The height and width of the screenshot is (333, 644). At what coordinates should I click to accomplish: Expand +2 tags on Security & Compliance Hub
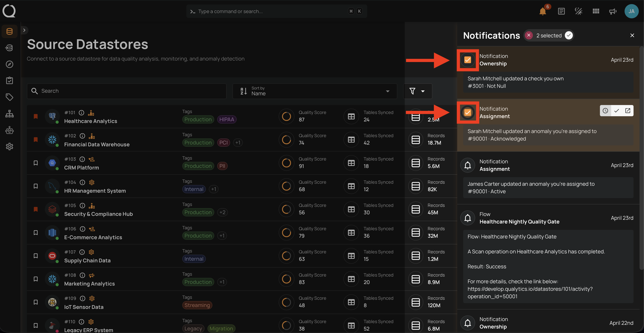tap(222, 212)
